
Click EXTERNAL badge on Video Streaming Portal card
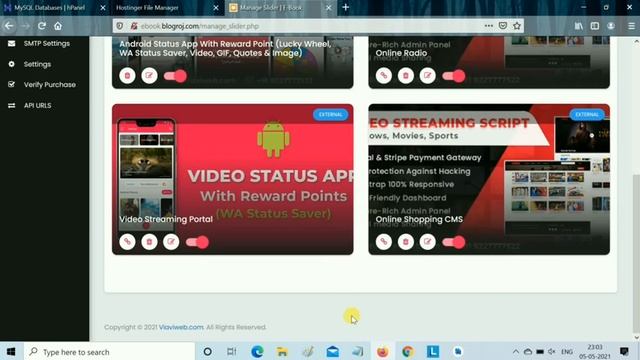pos(331,115)
